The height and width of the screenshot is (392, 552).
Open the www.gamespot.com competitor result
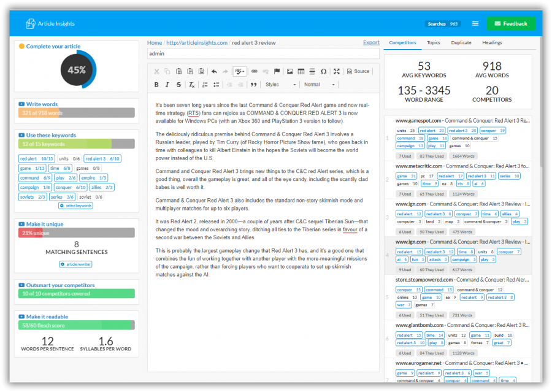click(x=462, y=121)
